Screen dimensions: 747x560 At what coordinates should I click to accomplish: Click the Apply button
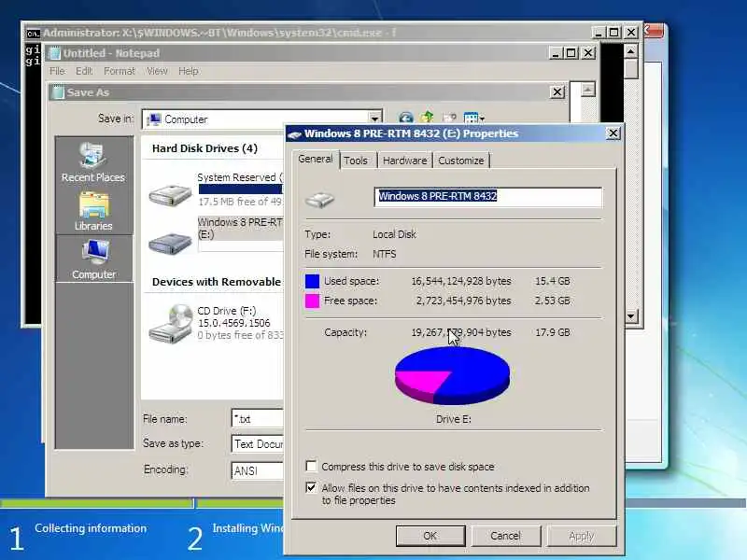581,536
